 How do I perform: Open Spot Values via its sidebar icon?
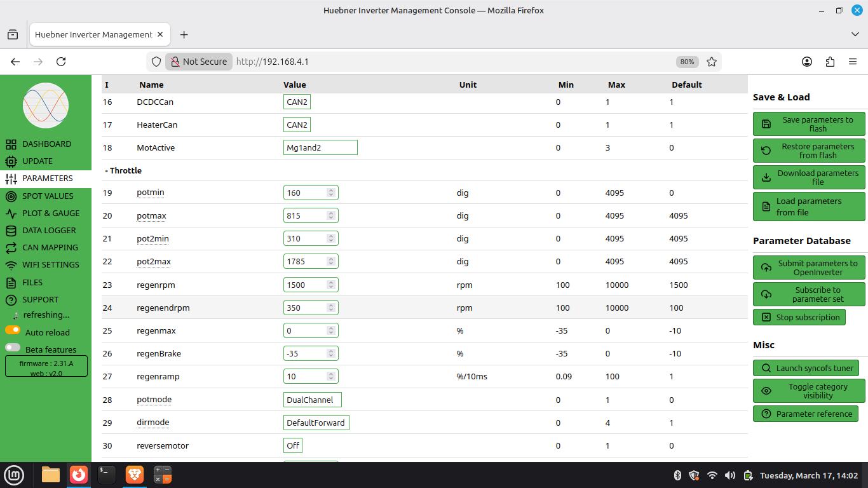(x=11, y=196)
